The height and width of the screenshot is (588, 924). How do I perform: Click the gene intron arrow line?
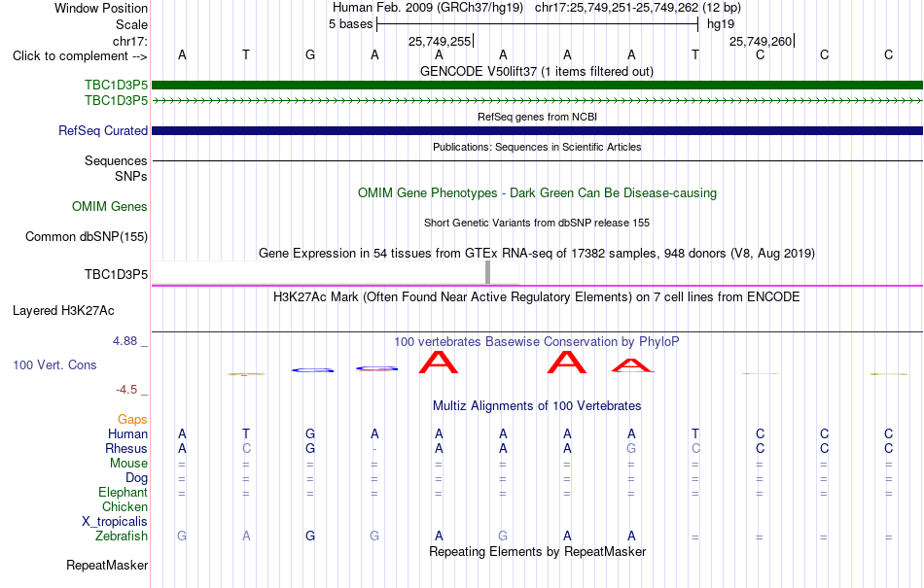coord(538,101)
